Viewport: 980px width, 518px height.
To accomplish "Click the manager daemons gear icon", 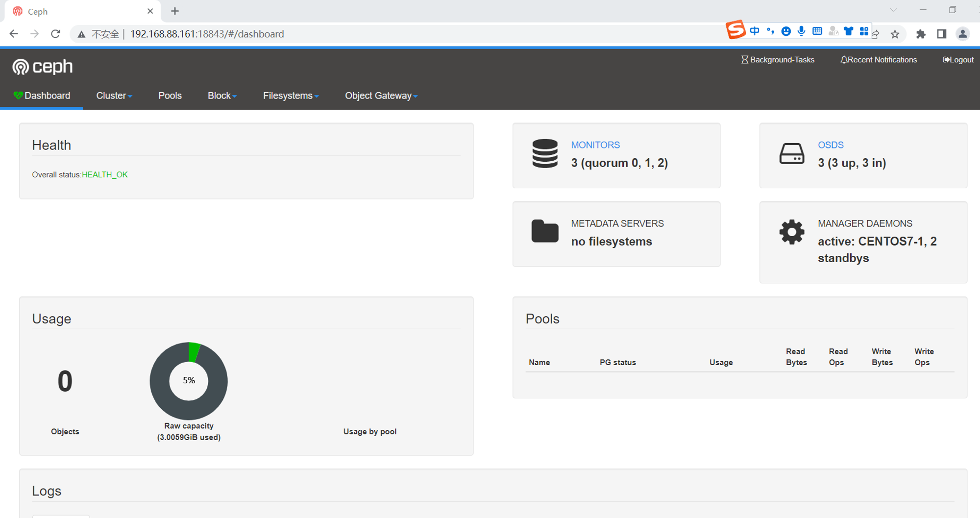I will click(792, 232).
